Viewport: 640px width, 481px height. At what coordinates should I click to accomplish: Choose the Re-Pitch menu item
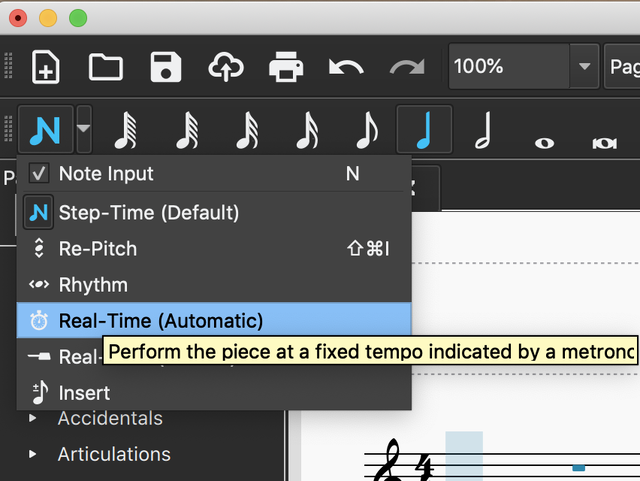(x=98, y=248)
